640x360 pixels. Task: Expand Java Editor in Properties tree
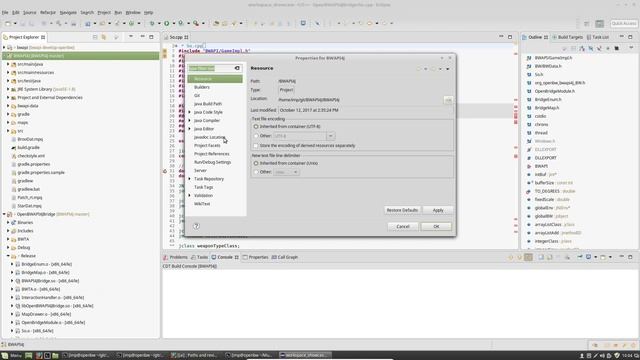tap(189, 129)
